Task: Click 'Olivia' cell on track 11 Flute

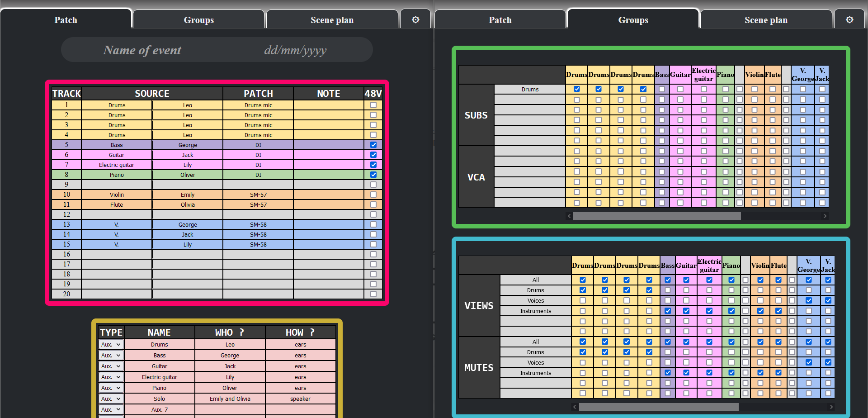Action: [x=188, y=204]
